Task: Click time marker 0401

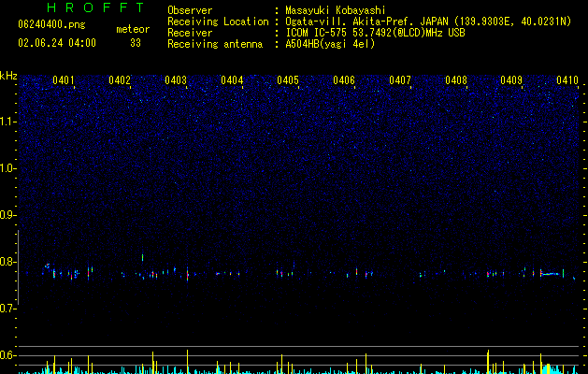Action: [63, 80]
